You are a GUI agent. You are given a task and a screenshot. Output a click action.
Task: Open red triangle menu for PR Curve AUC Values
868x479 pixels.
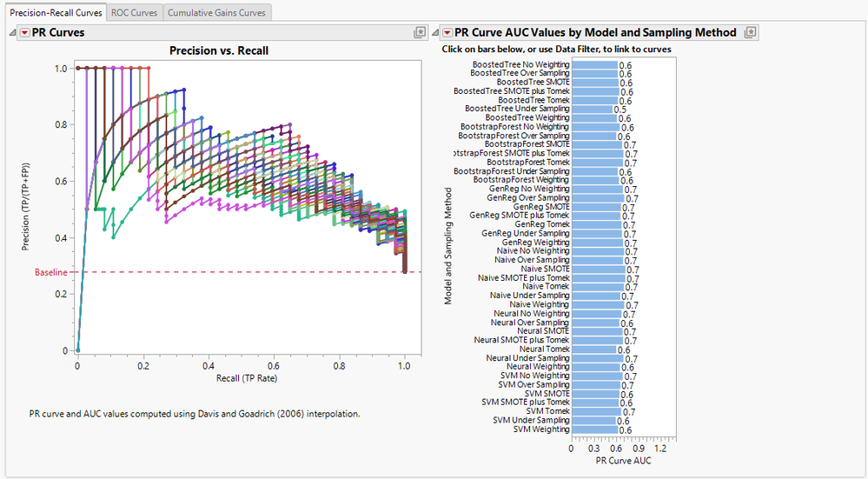tap(447, 33)
